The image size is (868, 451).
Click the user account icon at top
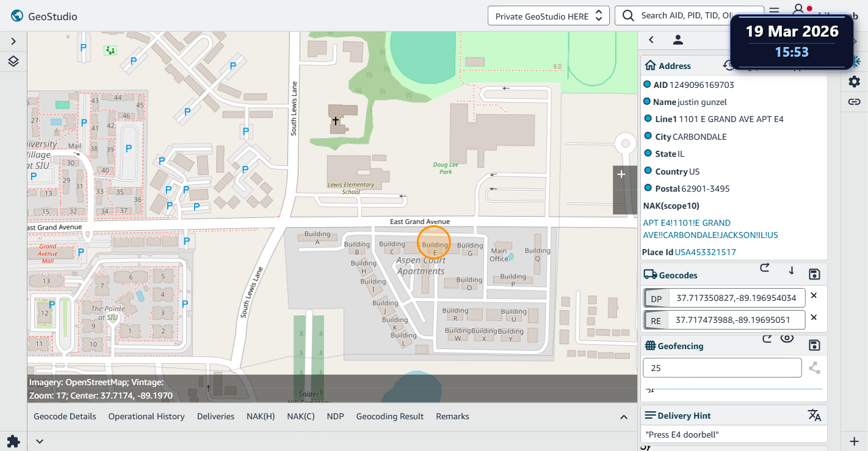798,10
